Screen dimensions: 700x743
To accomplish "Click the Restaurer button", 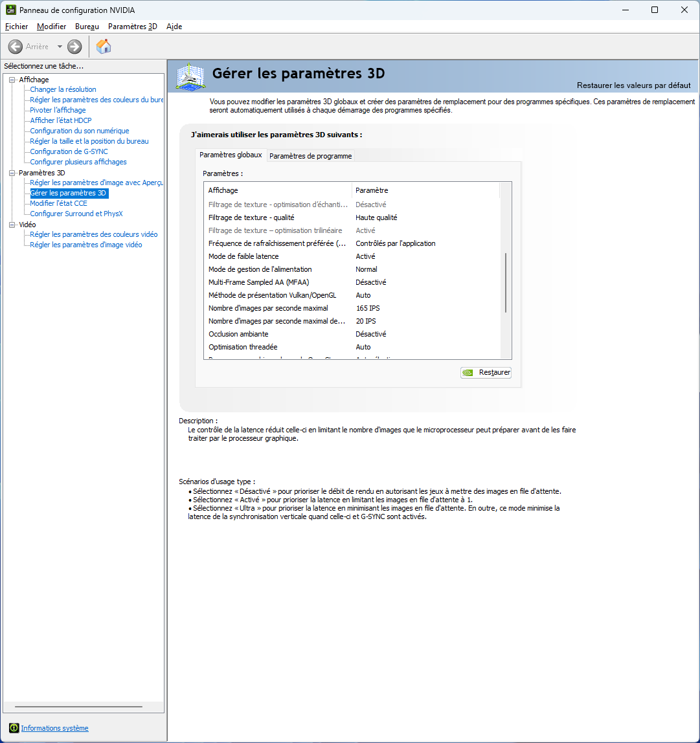I will [486, 372].
